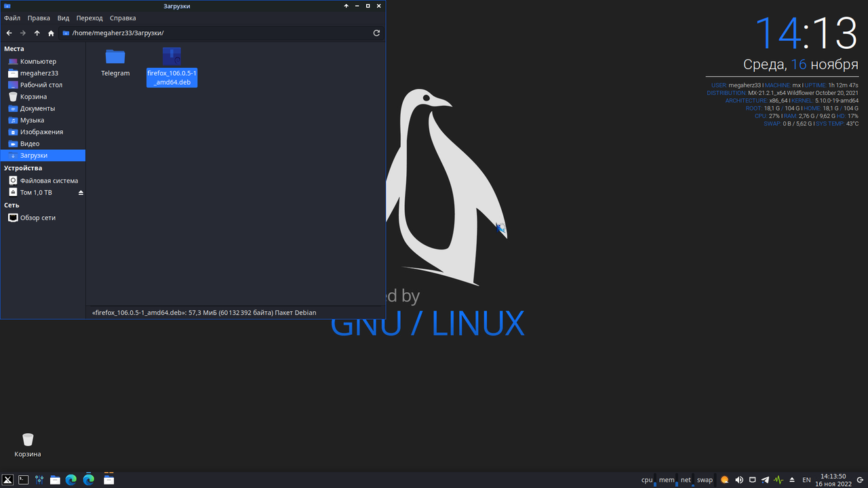The image size is (868, 488).
Task: Open the Вид menu
Action: 63,18
